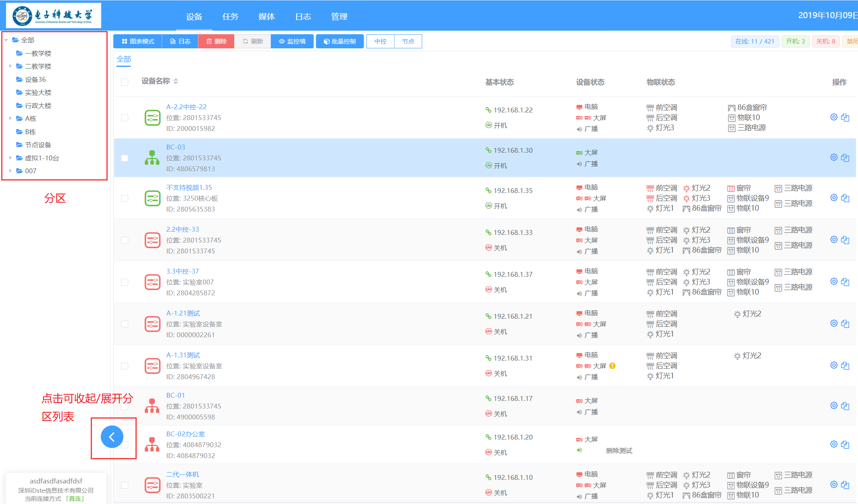Switch to the 节点 tab
This screenshot has height=504, width=858.
pos(408,41)
